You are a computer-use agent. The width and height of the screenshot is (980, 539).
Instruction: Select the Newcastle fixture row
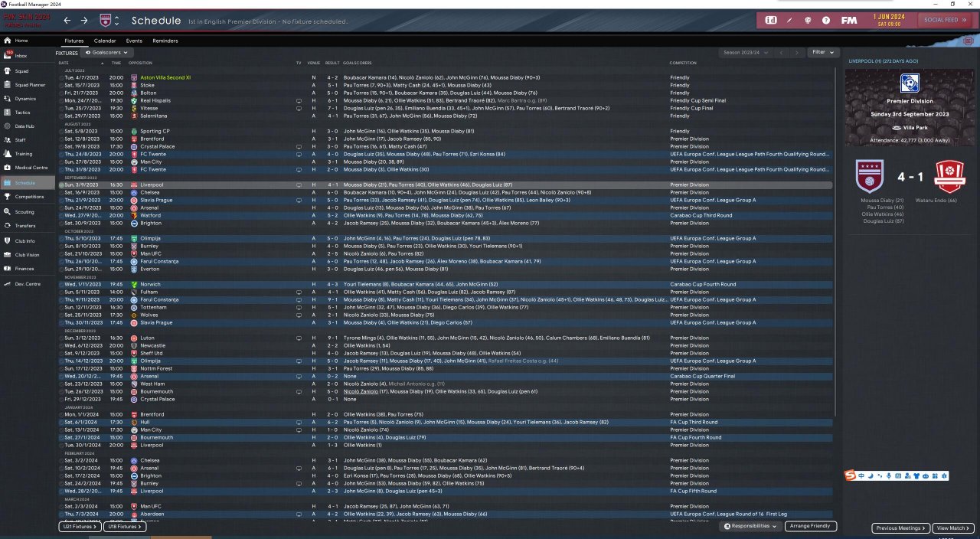click(446, 345)
